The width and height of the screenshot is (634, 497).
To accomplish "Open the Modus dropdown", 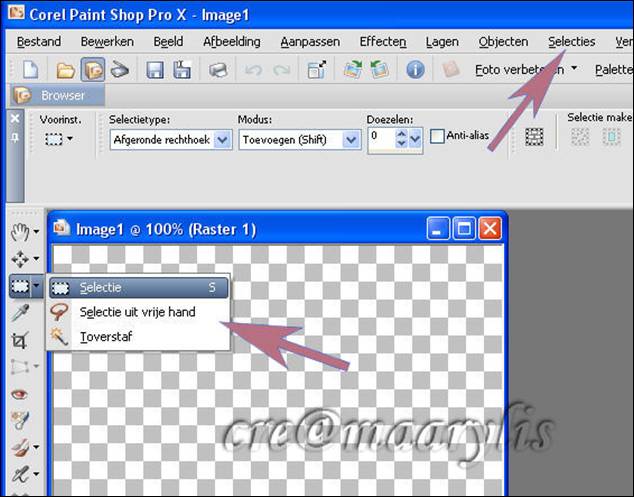I will click(351, 140).
